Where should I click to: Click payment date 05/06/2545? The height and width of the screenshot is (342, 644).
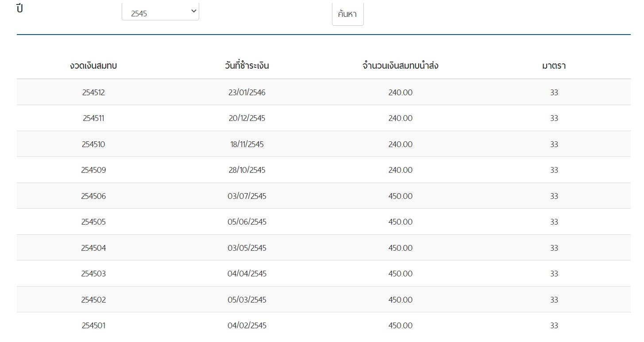tap(247, 222)
